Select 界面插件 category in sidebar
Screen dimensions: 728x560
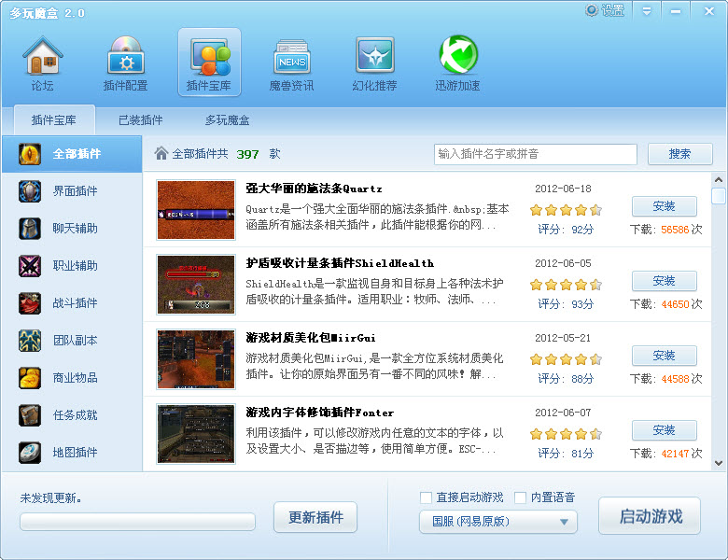pyautogui.click(x=73, y=191)
